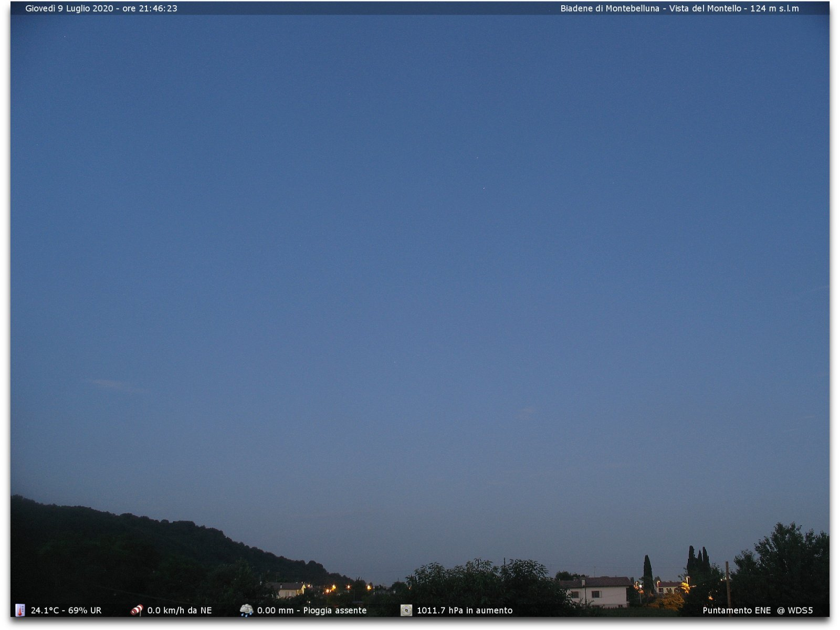Select the wind reading '0.0 km/h da NE'
The width and height of the screenshot is (840, 630).
coord(180,611)
